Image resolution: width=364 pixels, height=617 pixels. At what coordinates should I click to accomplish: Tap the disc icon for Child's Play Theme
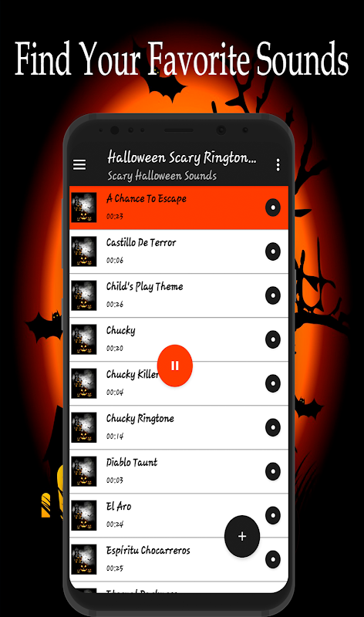coord(273,295)
